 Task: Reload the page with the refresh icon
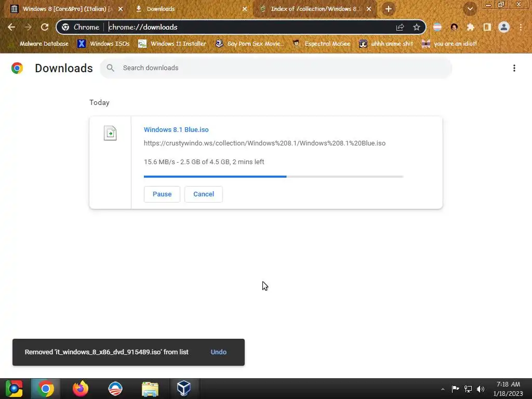(45, 27)
